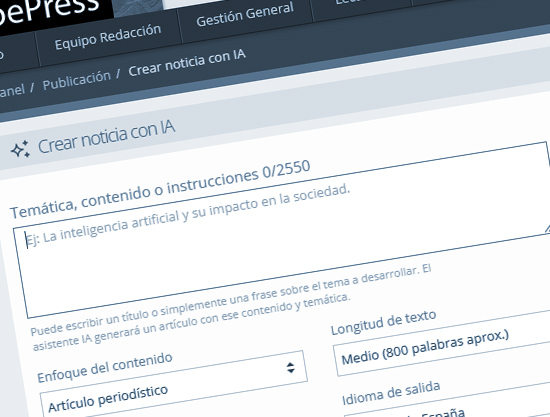Click the sparkle AI icon in heading

(x=20, y=149)
